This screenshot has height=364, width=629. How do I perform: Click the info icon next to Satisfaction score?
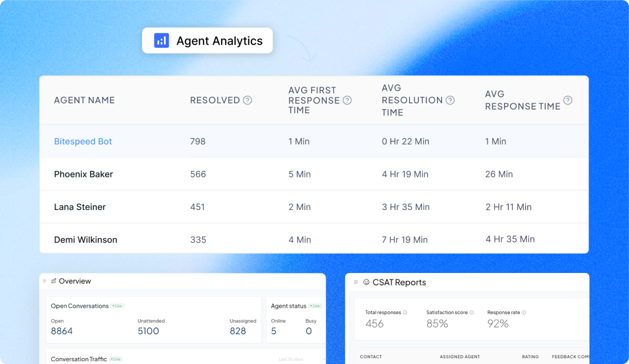[471, 313]
